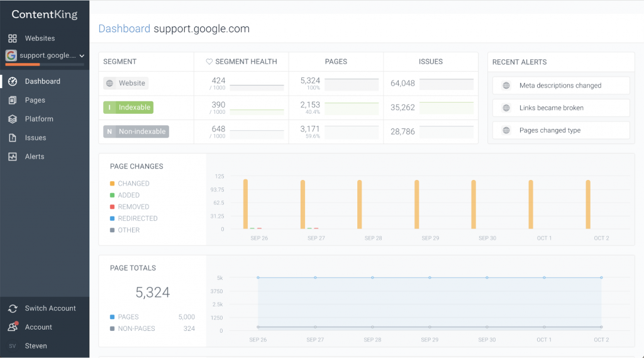This screenshot has width=644, height=358.
Task: Click the Issues document icon
Action: (x=13, y=138)
